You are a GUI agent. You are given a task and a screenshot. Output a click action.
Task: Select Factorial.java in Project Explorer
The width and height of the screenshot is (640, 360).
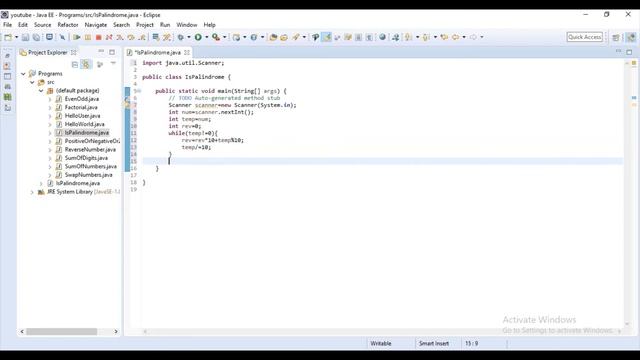(81, 107)
